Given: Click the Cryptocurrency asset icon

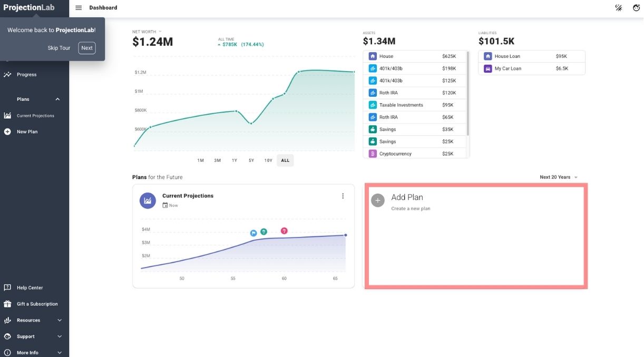Looking at the screenshot, I should 373,154.
